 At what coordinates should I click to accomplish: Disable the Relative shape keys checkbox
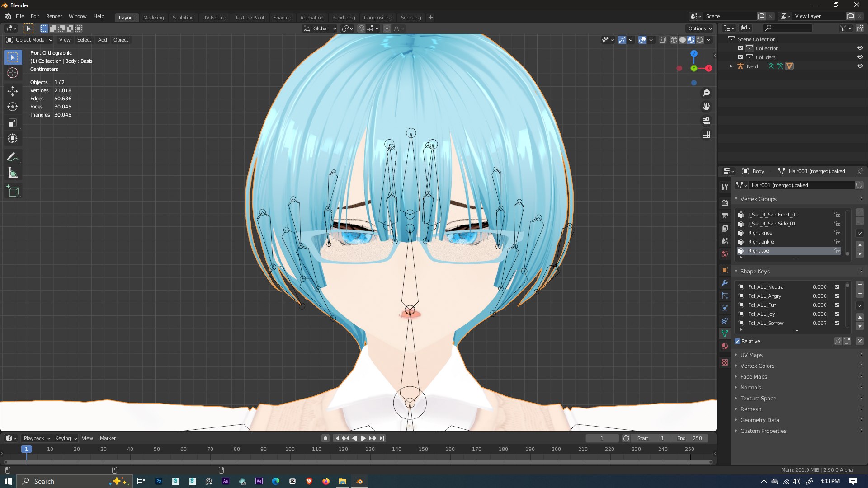737,341
